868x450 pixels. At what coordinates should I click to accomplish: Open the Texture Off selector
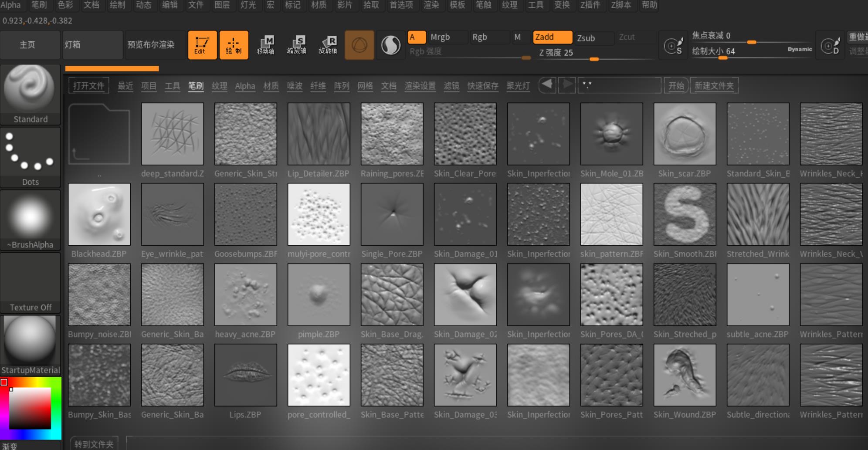(x=30, y=283)
